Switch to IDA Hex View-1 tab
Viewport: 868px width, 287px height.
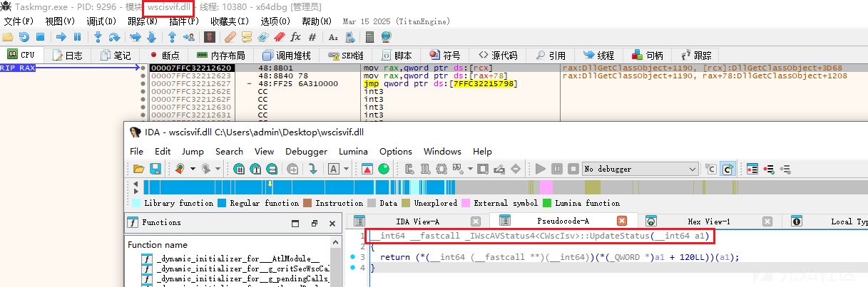pyautogui.click(x=708, y=221)
